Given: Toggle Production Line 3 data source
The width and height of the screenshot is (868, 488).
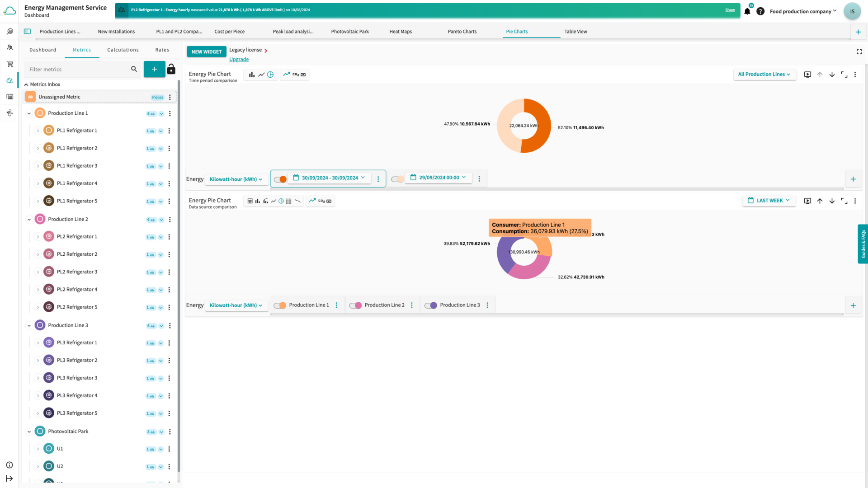Looking at the screenshot, I should pyautogui.click(x=431, y=305).
